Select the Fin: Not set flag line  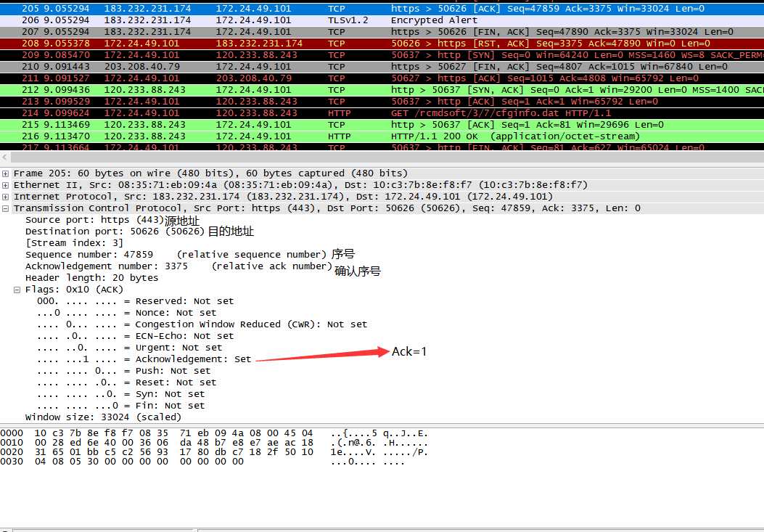pyautogui.click(x=121, y=406)
